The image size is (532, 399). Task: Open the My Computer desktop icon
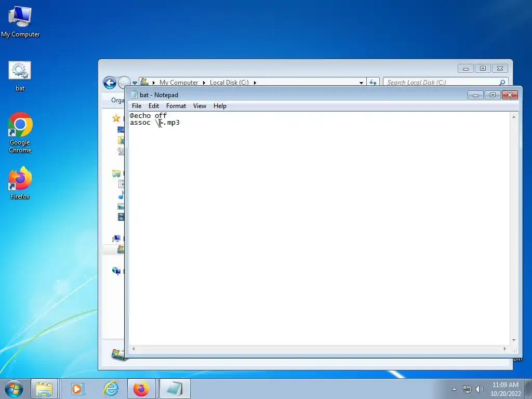(x=20, y=21)
